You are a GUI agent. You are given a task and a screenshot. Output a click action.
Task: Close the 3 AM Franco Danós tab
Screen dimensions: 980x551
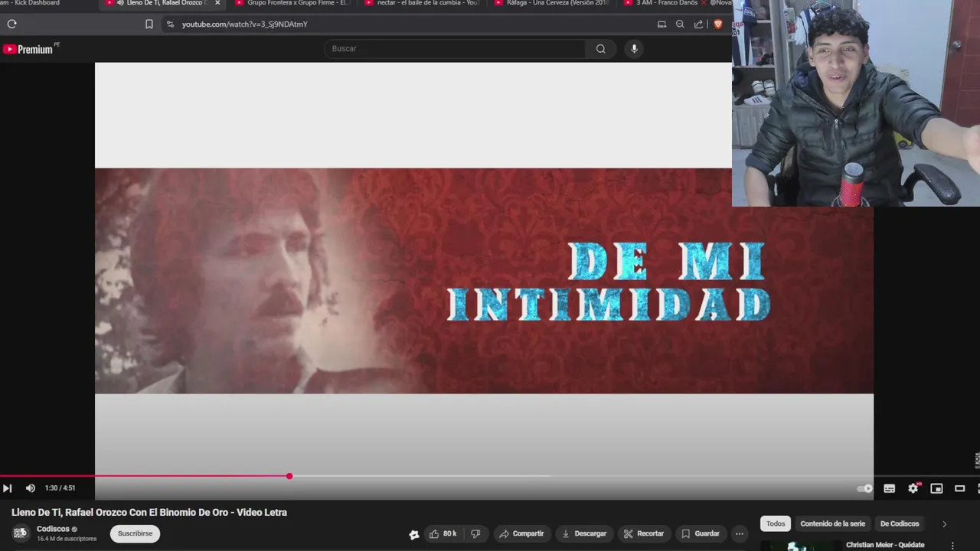point(704,3)
